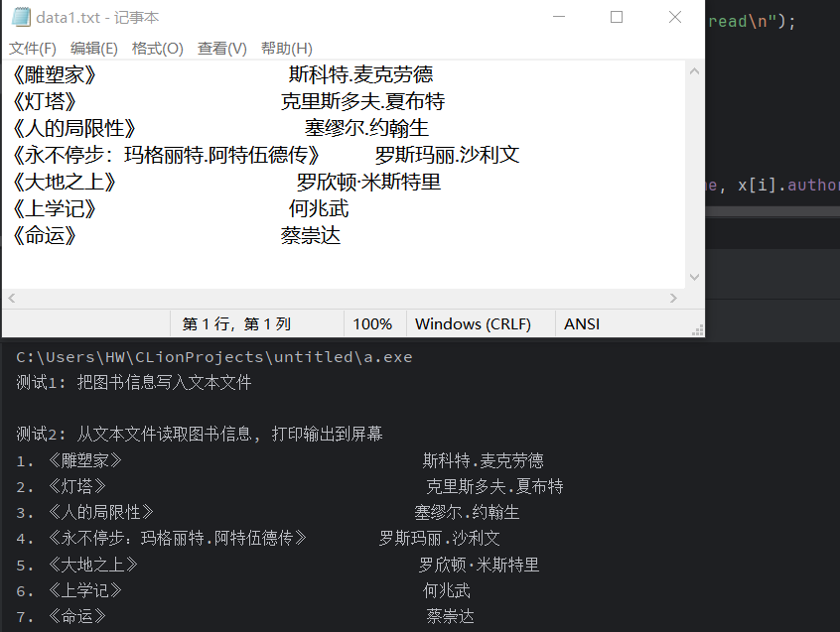Click 《永不停步：玛格丽特.阿特伍德传》 in Notepad
Image resolution: width=840 pixels, height=632 pixels.
(x=166, y=155)
